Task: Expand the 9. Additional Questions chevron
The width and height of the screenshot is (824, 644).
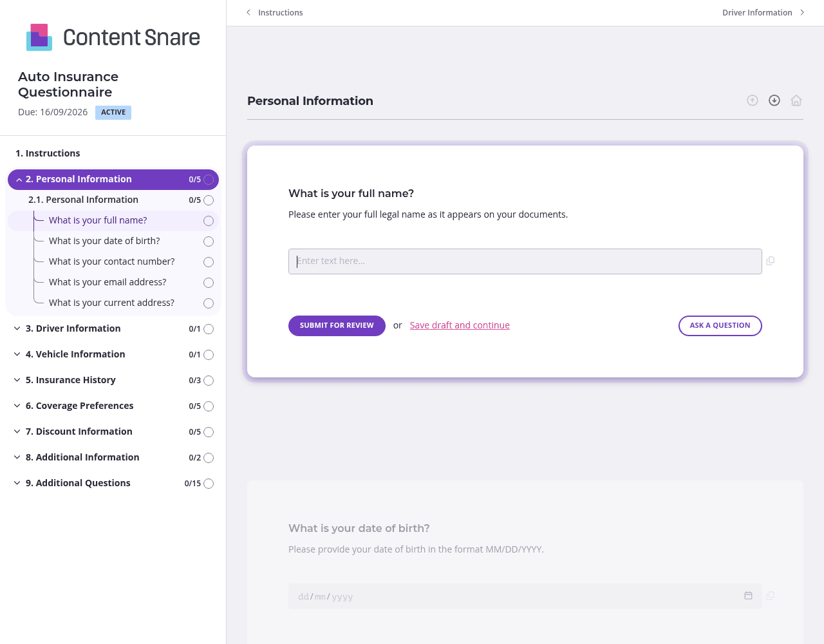Action: [x=17, y=483]
